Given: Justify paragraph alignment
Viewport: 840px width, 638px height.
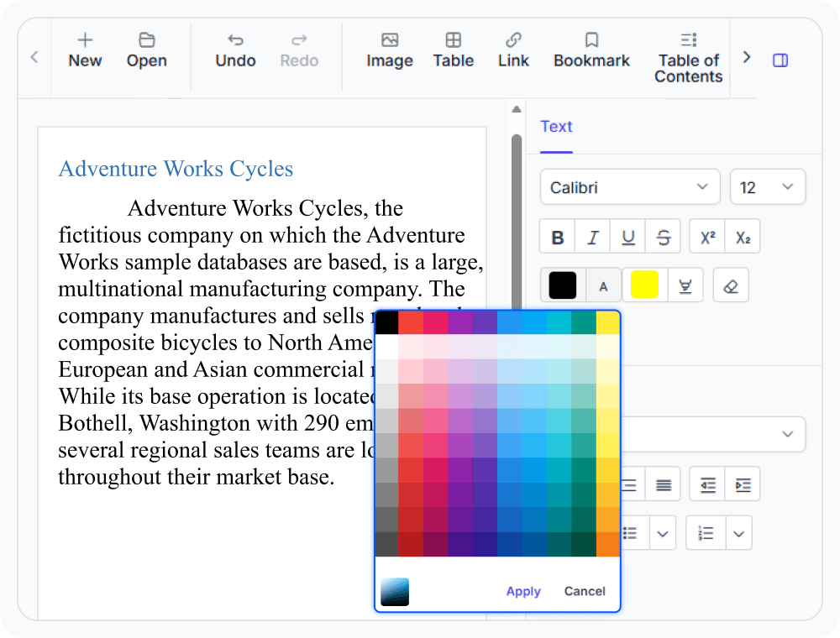Looking at the screenshot, I should [x=664, y=485].
